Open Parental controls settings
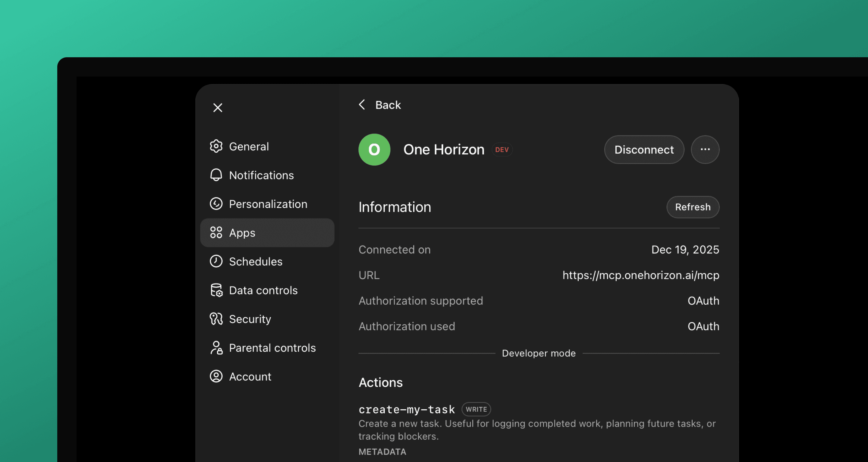Screen dimensions: 868x462 (x=267, y=348)
